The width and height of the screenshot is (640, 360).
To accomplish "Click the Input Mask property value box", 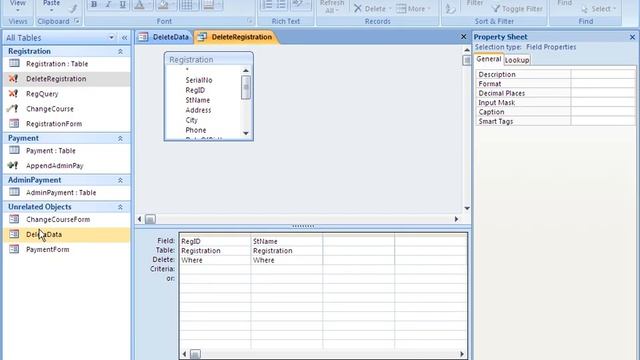I will [603, 102].
